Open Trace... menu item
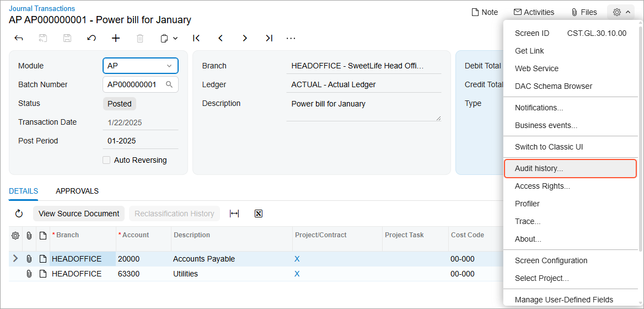This screenshot has height=309, width=644. [571, 221]
